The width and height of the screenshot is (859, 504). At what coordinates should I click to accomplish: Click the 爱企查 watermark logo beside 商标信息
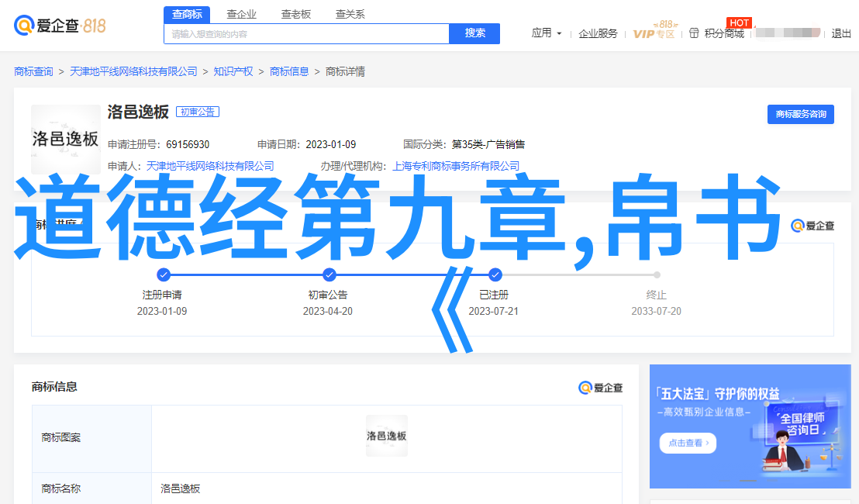[x=600, y=388]
